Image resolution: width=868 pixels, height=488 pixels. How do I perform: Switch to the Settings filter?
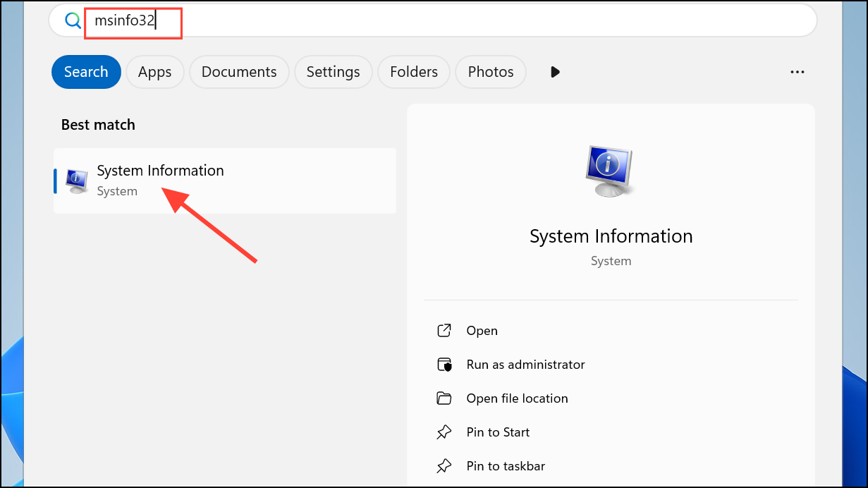pyautogui.click(x=334, y=72)
